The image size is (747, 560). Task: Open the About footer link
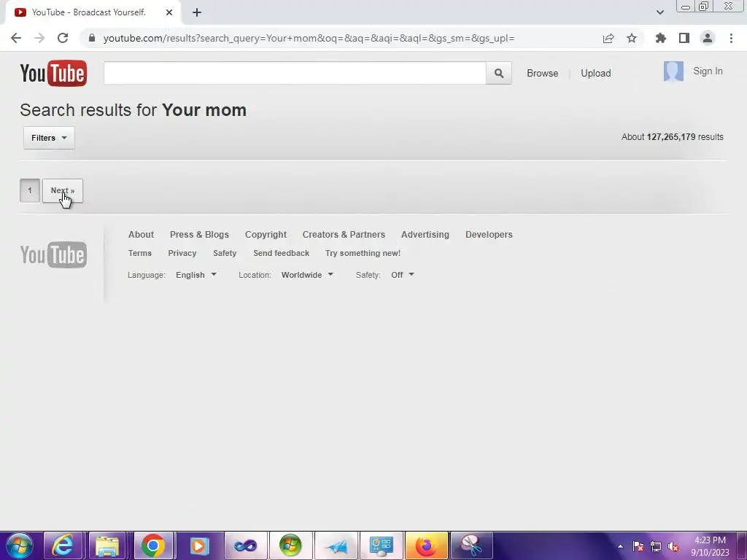click(x=141, y=234)
